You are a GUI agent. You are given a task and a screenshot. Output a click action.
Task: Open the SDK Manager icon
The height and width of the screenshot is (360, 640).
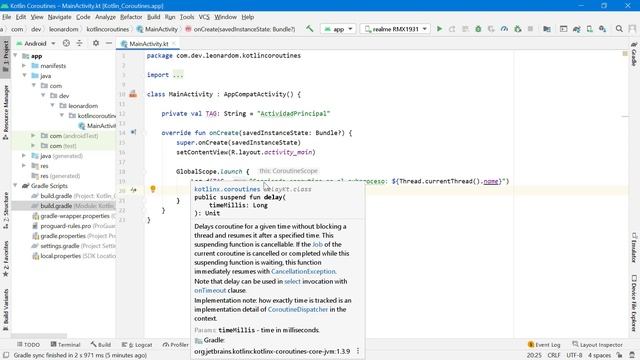click(602, 29)
